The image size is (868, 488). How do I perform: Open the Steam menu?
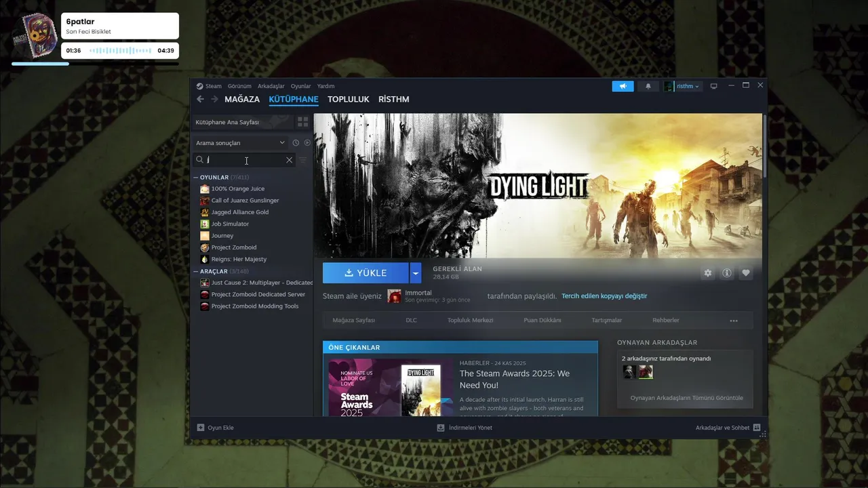point(214,86)
